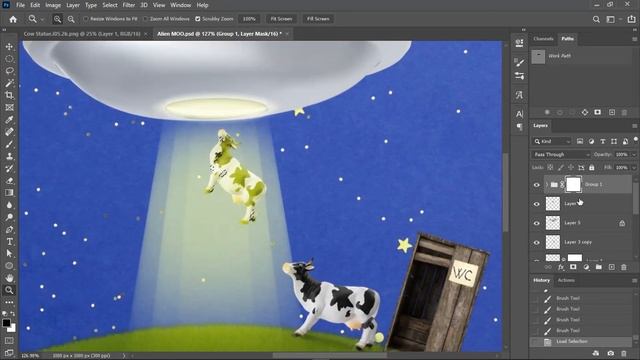The image size is (640, 360).
Task: Toggle Scrubby Zoom checkbox
Action: coord(198,19)
